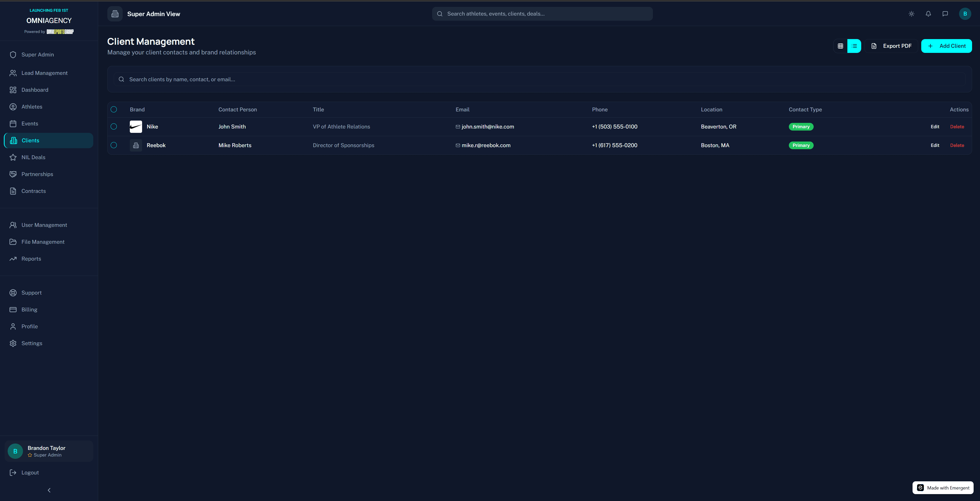980x501 pixels.
Task: Click the Nike logo thumbnail
Action: [x=136, y=127]
